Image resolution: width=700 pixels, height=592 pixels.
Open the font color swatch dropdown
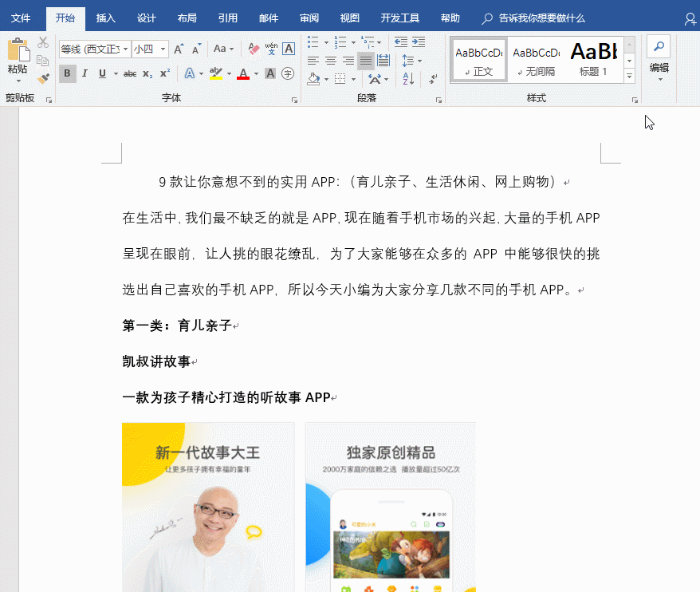pos(254,74)
